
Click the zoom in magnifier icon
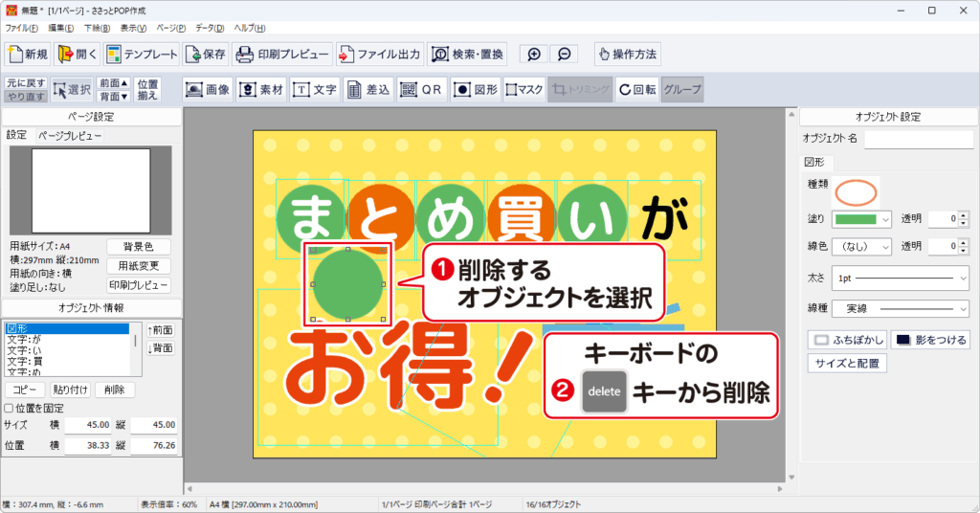pyautogui.click(x=534, y=55)
